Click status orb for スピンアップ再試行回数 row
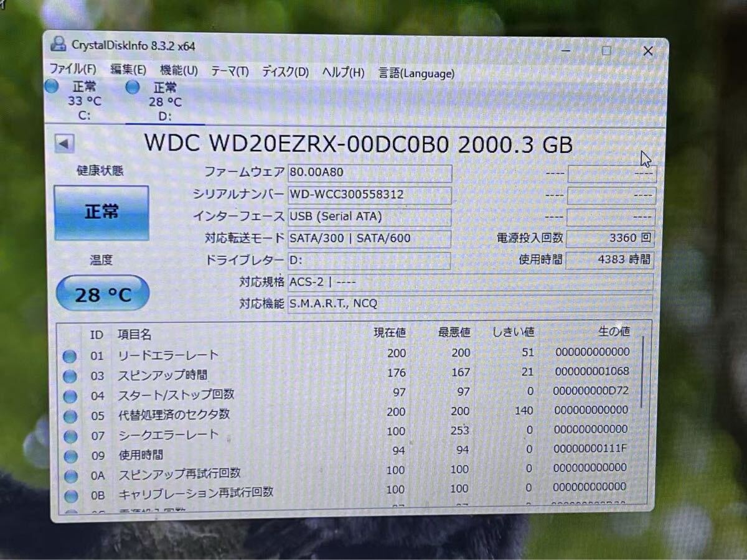Image resolution: width=747 pixels, height=560 pixels. 71,476
